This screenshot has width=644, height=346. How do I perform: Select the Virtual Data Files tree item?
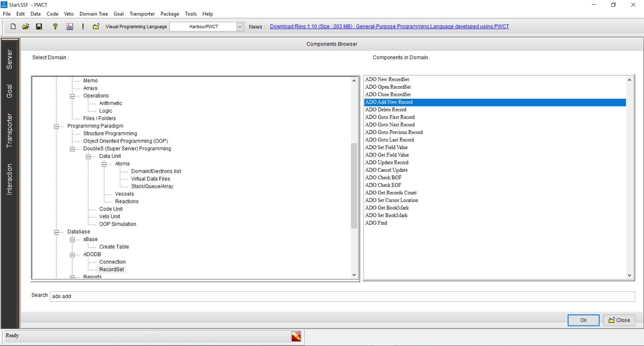151,179
